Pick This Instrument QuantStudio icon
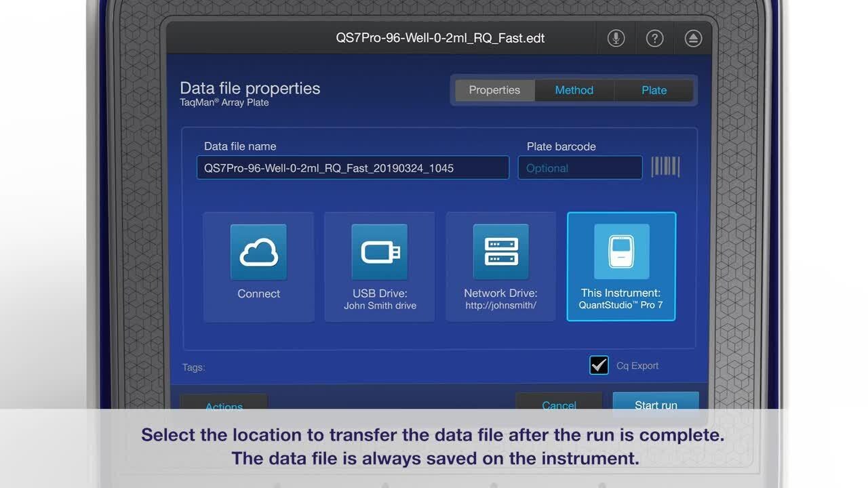 pos(621,252)
